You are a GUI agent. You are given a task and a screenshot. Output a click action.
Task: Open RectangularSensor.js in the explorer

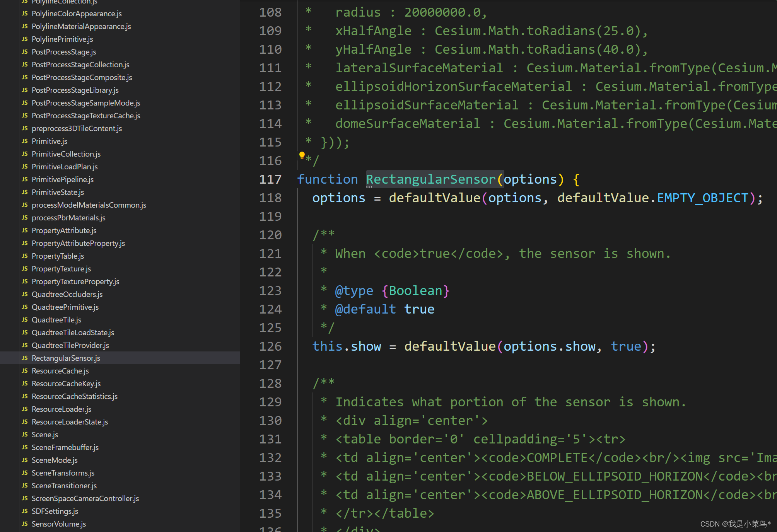[66, 358]
